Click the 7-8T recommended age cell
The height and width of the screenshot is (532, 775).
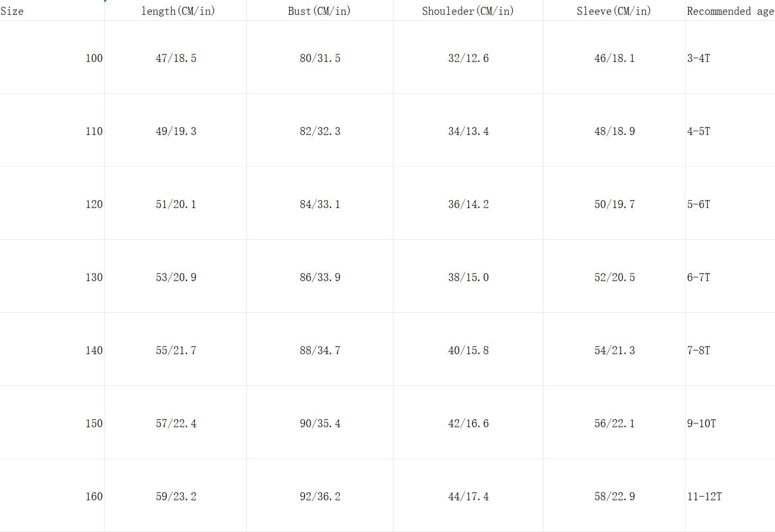pyautogui.click(x=699, y=350)
